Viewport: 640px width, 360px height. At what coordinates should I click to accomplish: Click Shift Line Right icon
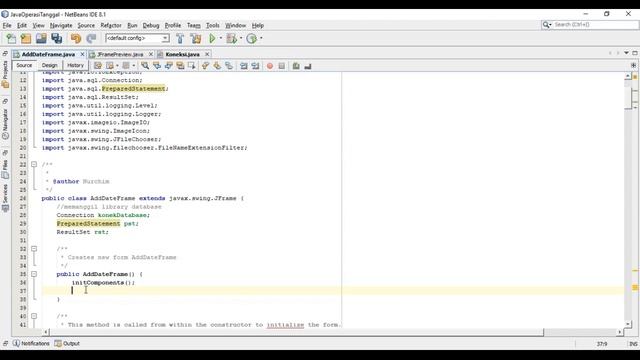(x=255, y=65)
